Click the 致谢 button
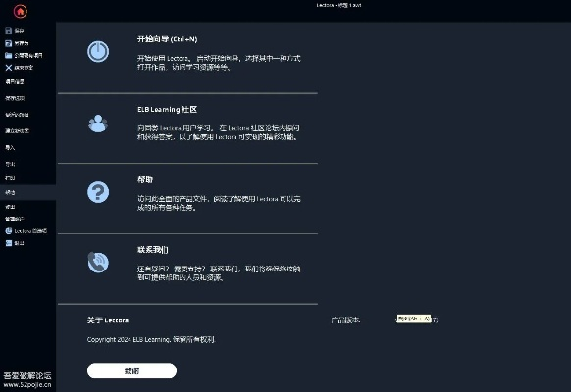The height and width of the screenshot is (392, 571). [x=131, y=370]
